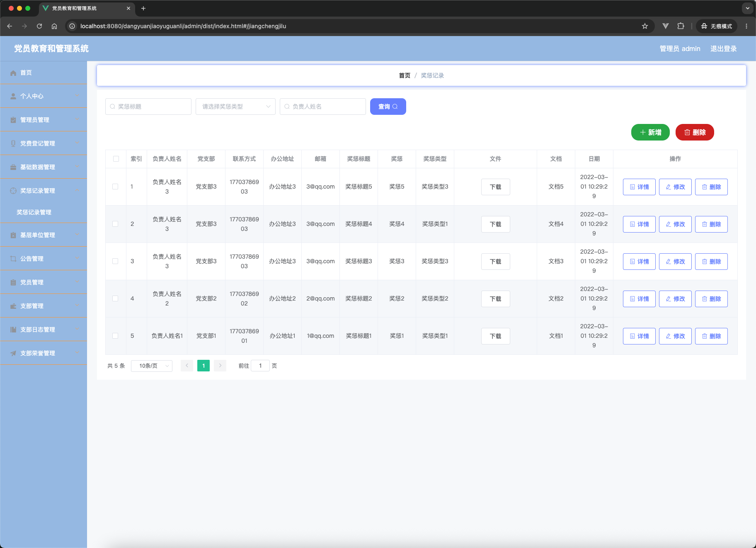
Task: Open the 首页 sidebar menu item
Action: 44,73
